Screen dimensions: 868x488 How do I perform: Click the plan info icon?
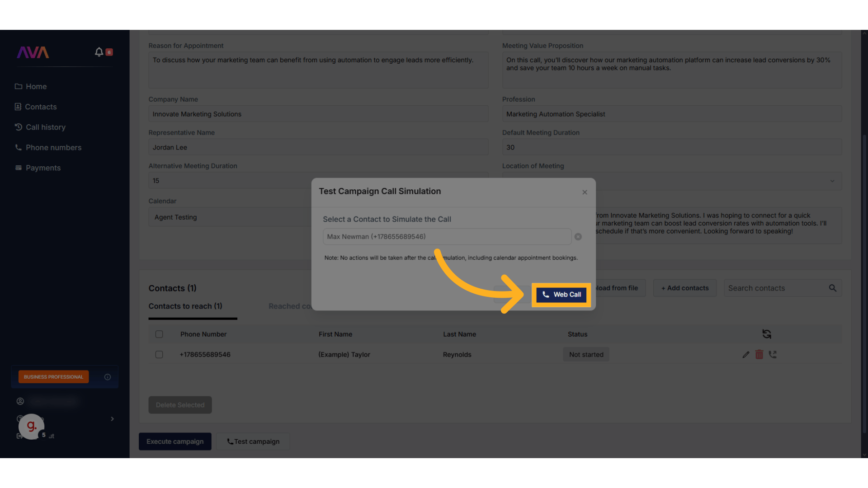(108, 377)
